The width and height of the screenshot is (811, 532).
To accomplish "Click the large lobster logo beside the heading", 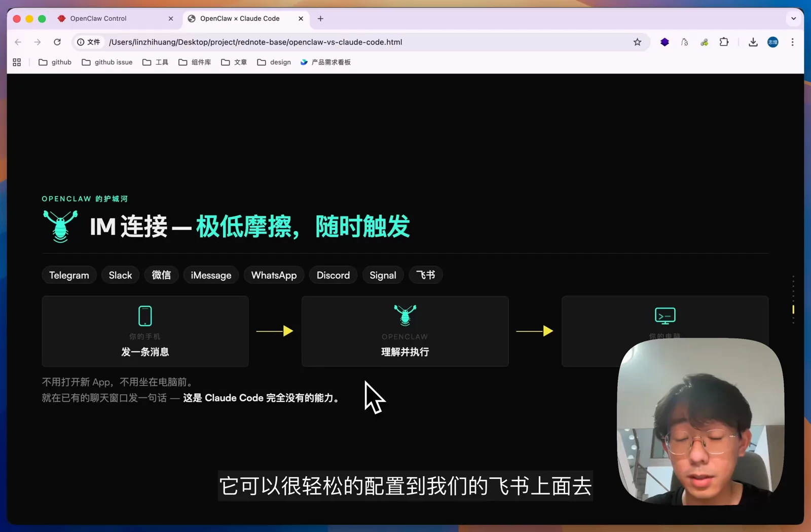I will (x=60, y=226).
